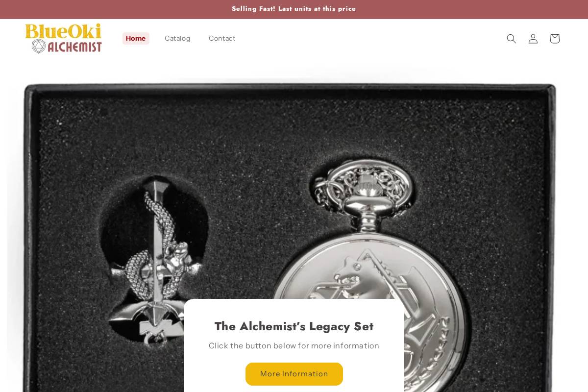
Task: Click the yellow BlueOki wordmark in logo
Action: point(63,31)
